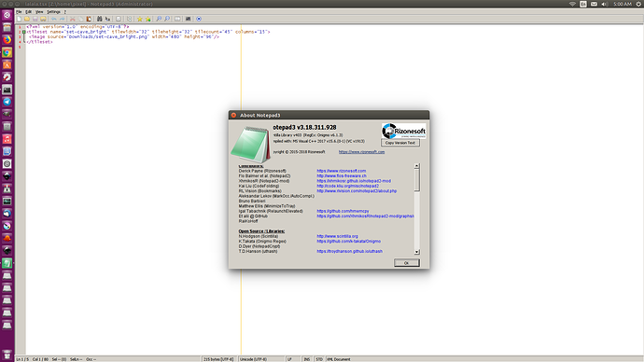Click the credits scrollbar up arrow
The height and width of the screenshot is (362, 644).
[417, 166]
